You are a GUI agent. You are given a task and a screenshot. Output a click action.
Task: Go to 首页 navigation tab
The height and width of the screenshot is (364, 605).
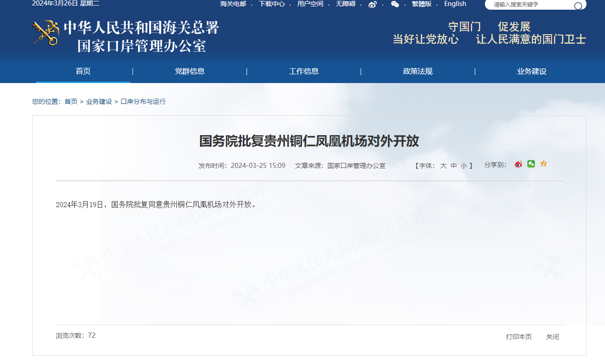(83, 72)
